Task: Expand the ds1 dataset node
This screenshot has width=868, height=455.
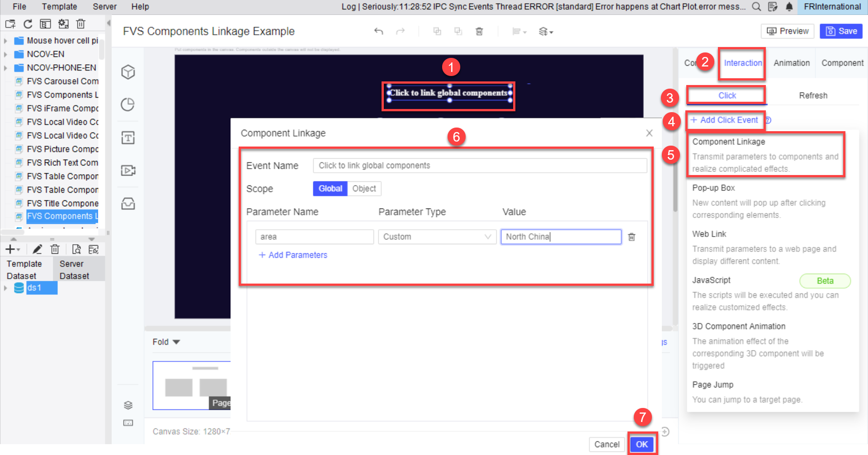Action: pyautogui.click(x=5, y=288)
